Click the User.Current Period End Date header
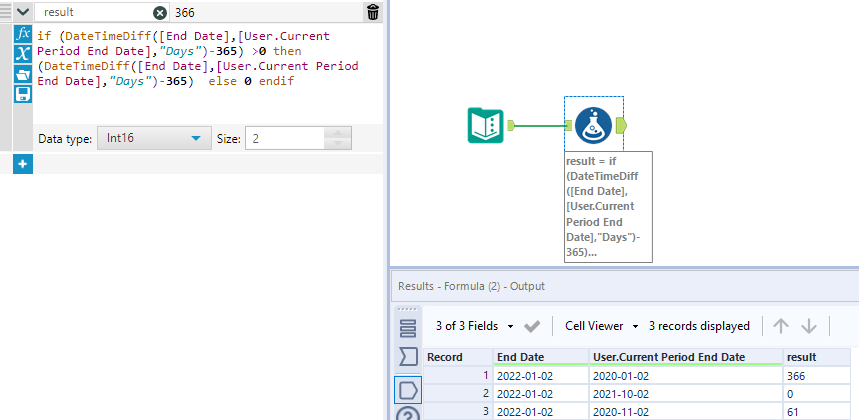The height and width of the screenshot is (420, 859). pyautogui.click(x=686, y=357)
